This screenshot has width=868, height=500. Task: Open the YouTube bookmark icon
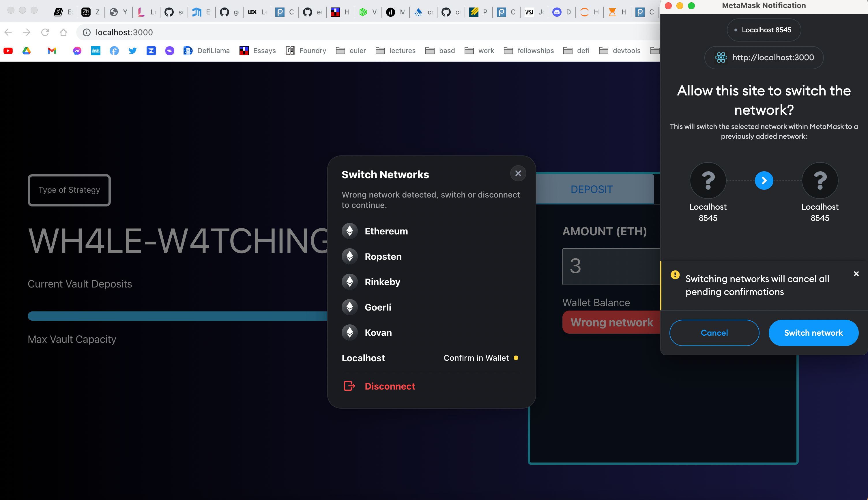(x=8, y=51)
